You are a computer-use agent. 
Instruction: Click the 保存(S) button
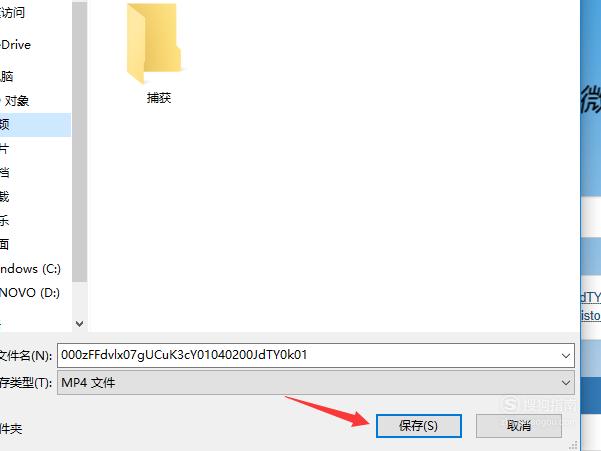pyautogui.click(x=419, y=426)
